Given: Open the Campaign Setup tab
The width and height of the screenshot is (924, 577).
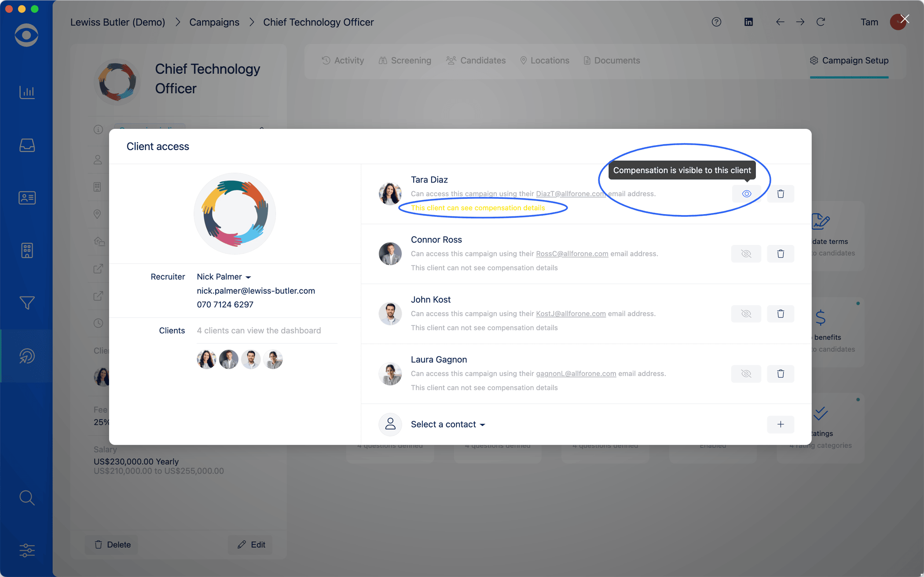Looking at the screenshot, I should click(x=849, y=61).
